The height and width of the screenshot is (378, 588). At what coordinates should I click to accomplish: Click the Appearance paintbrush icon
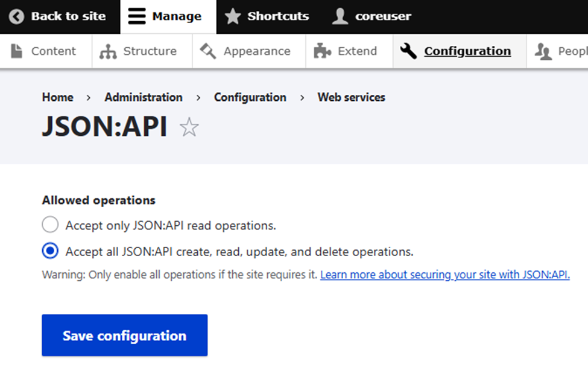click(208, 51)
